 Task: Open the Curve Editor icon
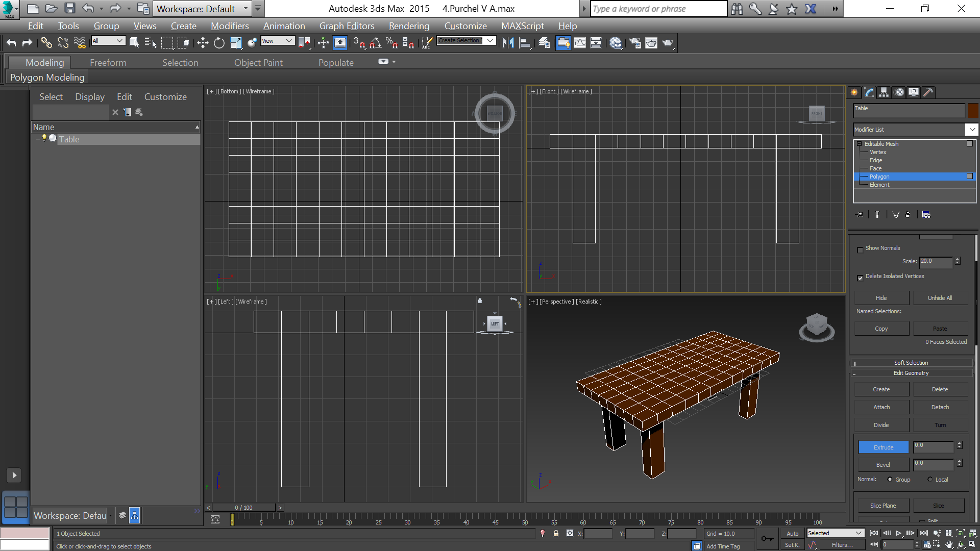(580, 43)
